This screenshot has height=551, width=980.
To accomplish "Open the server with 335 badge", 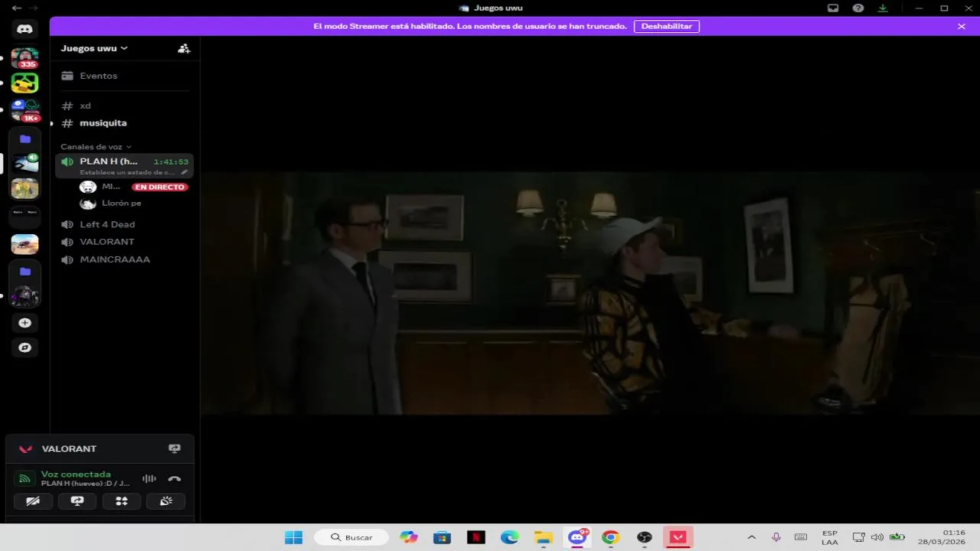I will tap(24, 58).
